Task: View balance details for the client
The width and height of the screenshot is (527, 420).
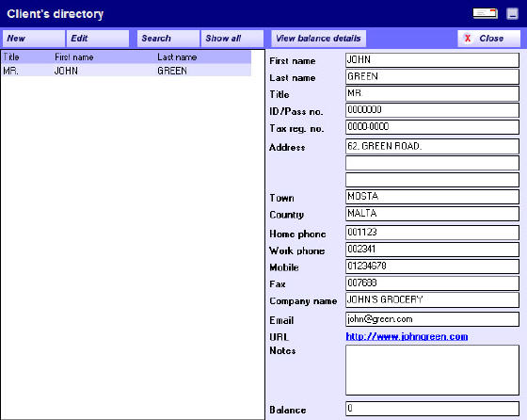Action: [319, 39]
